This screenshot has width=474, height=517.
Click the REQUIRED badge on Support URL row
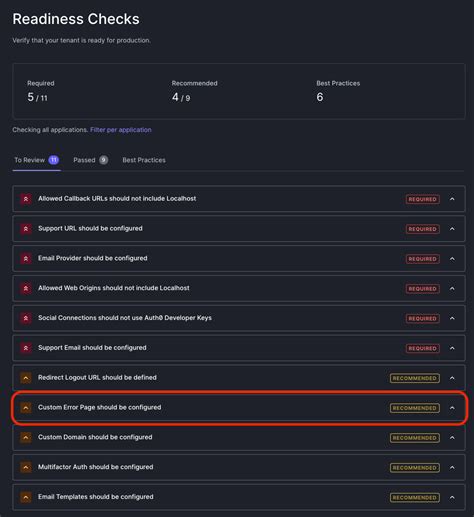(x=422, y=229)
